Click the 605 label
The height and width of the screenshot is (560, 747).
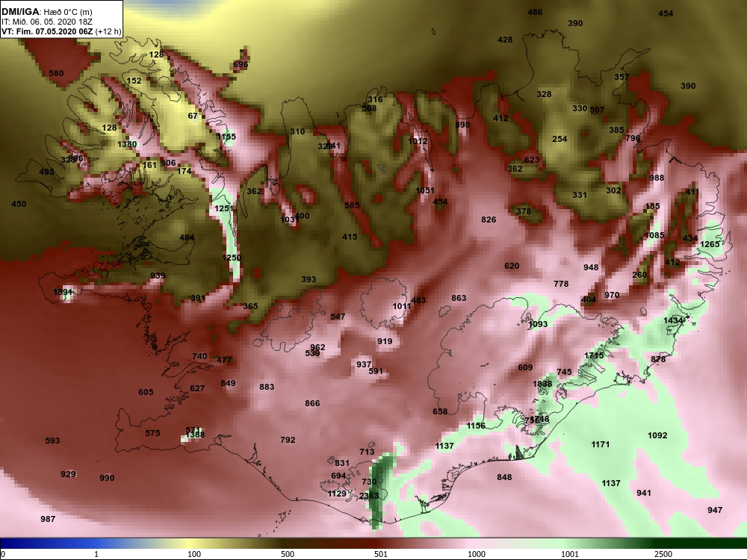[146, 392]
